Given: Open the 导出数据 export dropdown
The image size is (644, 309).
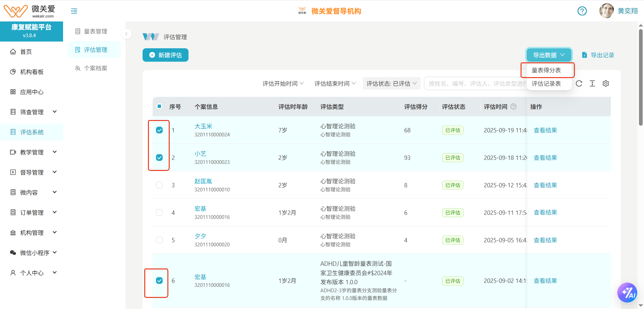Looking at the screenshot, I should tap(548, 55).
